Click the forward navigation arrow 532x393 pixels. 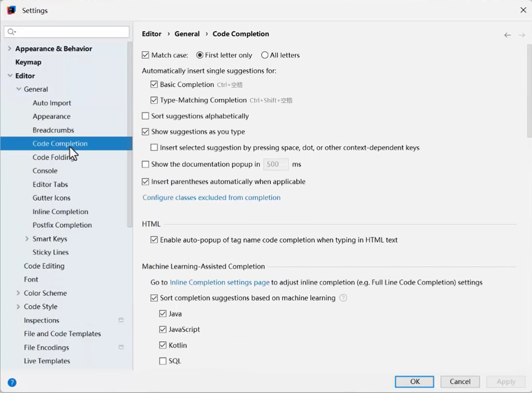(522, 35)
